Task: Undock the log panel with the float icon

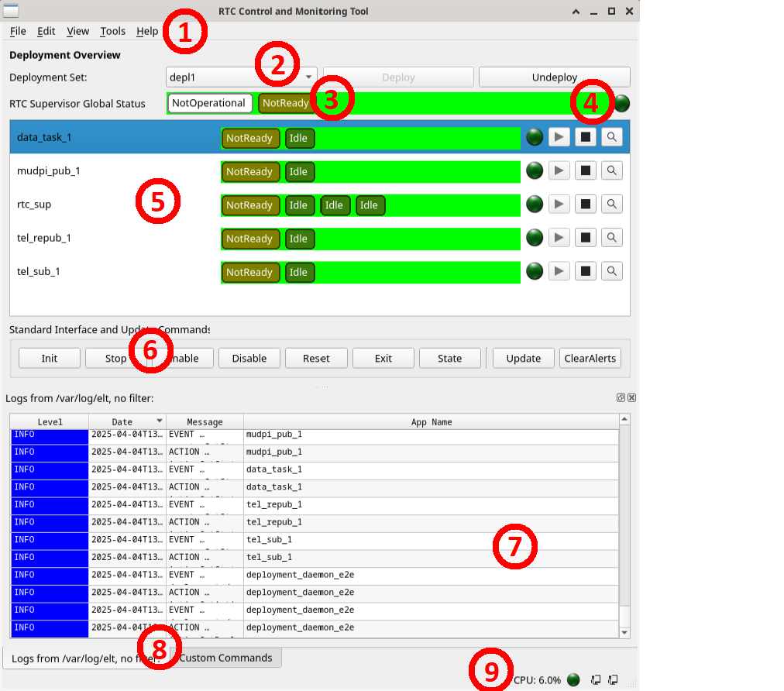Action: 620,397
